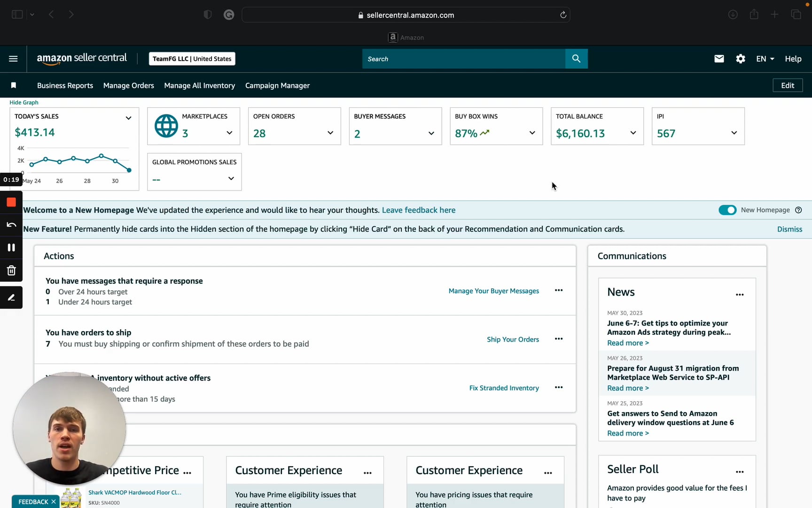The image size is (812, 508).
Task: Open Campaign Manager from the favorites bar
Action: [x=277, y=86]
